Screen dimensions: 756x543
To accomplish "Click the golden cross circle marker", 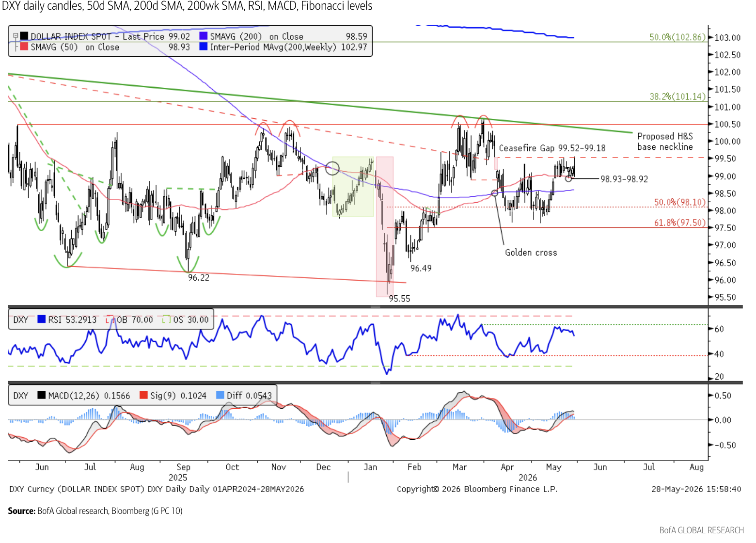I will pyautogui.click(x=494, y=193).
